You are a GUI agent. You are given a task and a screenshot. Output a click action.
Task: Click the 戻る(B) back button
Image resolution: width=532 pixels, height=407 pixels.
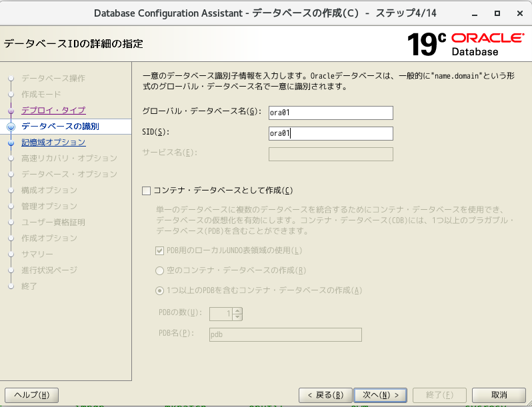pyautogui.click(x=325, y=395)
